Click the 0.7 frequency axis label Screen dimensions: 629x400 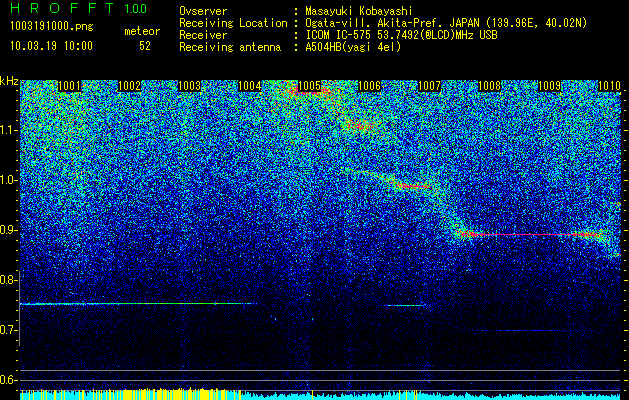click(8, 330)
